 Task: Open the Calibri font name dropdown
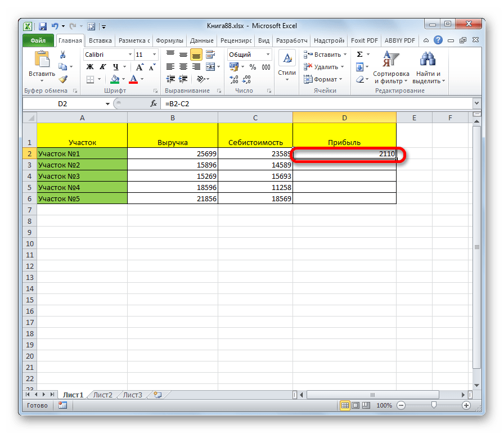click(129, 55)
